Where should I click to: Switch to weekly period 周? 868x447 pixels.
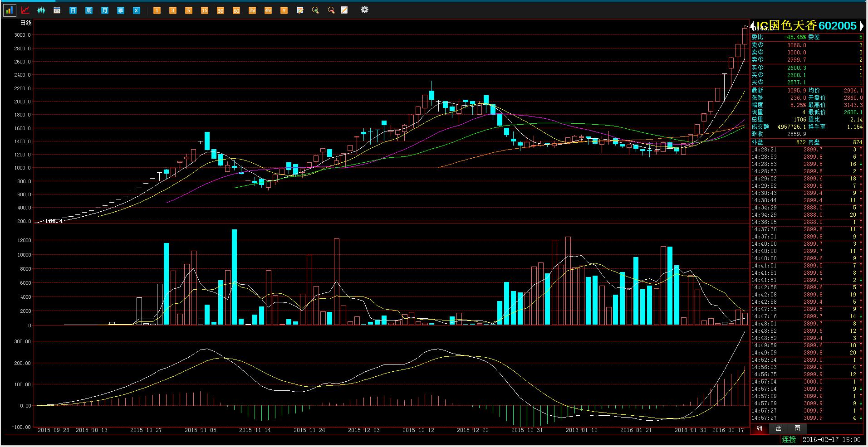[x=89, y=10]
